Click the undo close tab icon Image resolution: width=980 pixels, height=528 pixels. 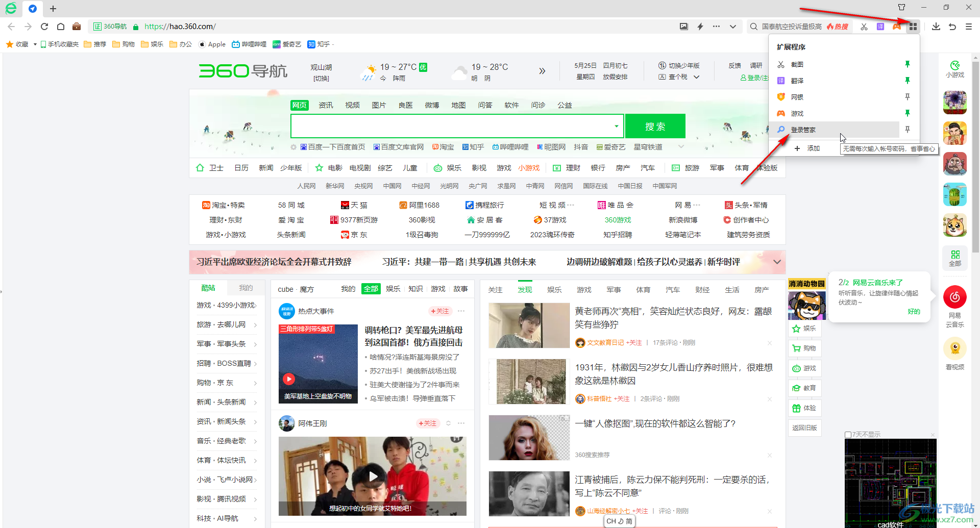[952, 27]
